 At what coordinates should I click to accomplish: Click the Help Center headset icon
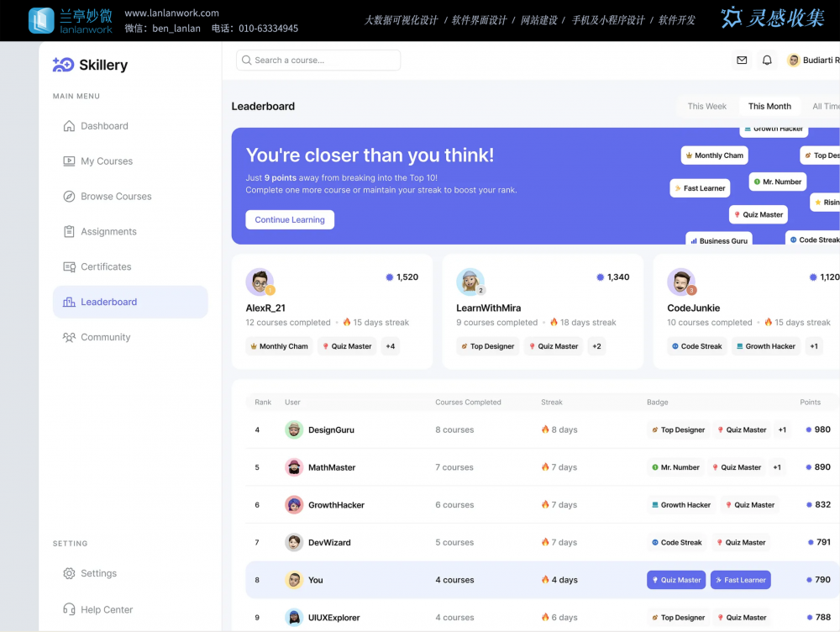69,609
